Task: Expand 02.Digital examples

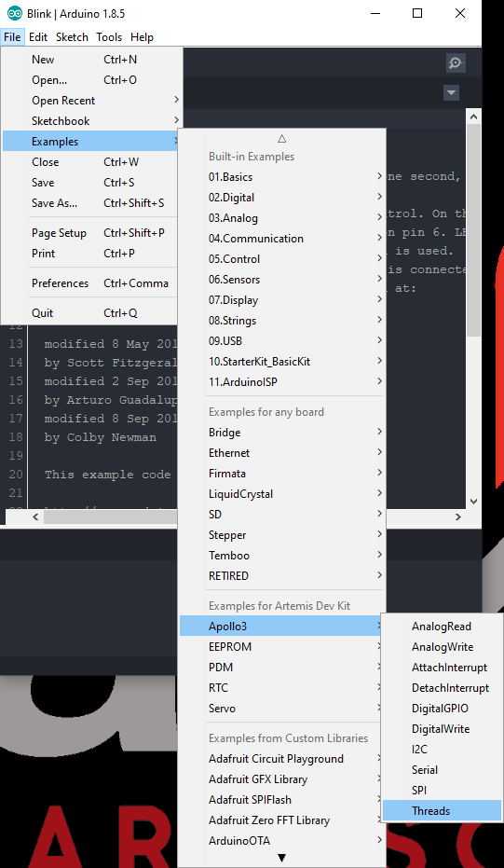Action: coord(281,198)
